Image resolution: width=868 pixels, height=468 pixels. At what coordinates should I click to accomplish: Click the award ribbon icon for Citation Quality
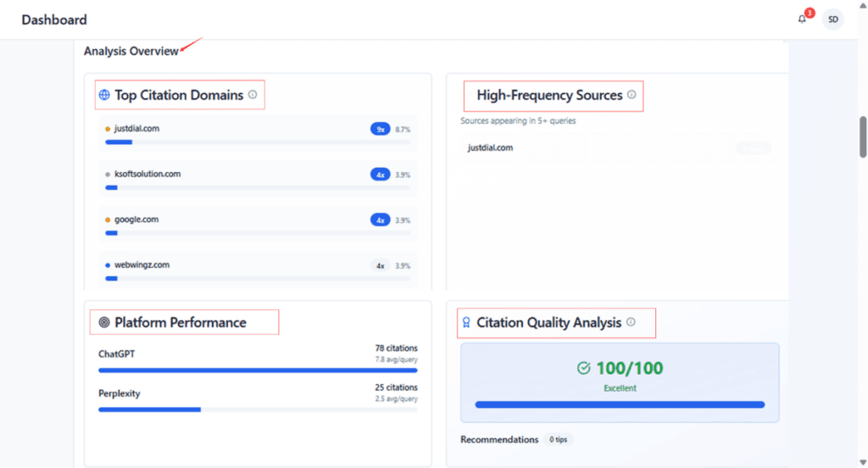[465, 322]
